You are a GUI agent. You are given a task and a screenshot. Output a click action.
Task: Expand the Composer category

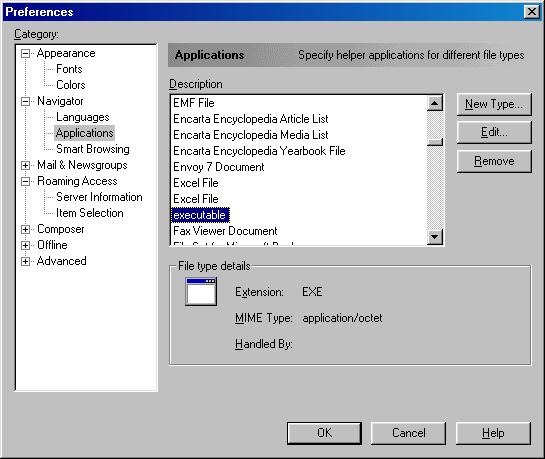tap(25, 229)
